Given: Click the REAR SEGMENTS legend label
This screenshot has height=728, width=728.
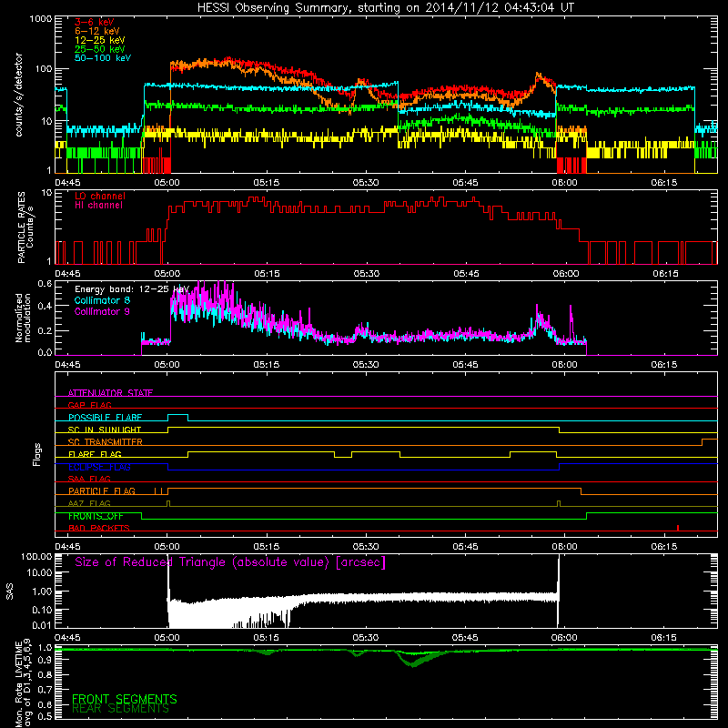Looking at the screenshot, I should [x=120, y=709].
